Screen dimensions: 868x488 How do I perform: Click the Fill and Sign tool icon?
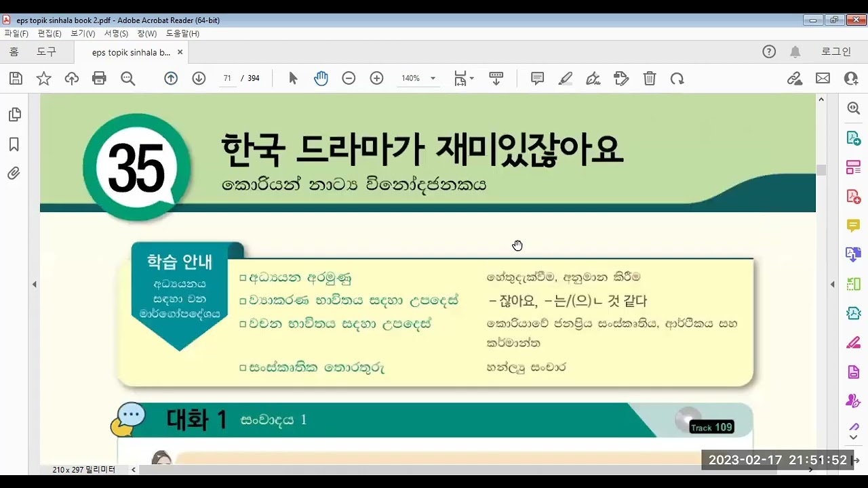point(854,427)
